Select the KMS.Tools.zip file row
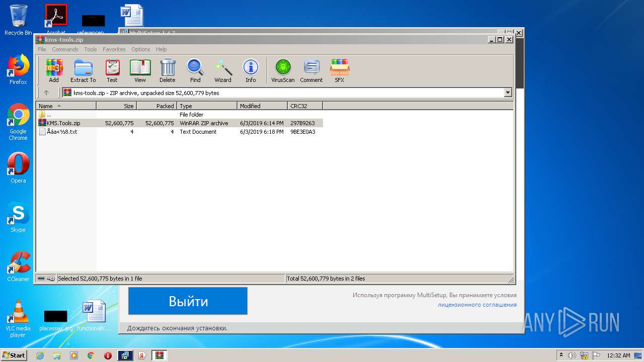Image resolution: width=644 pixels, height=362 pixels. coord(180,123)
